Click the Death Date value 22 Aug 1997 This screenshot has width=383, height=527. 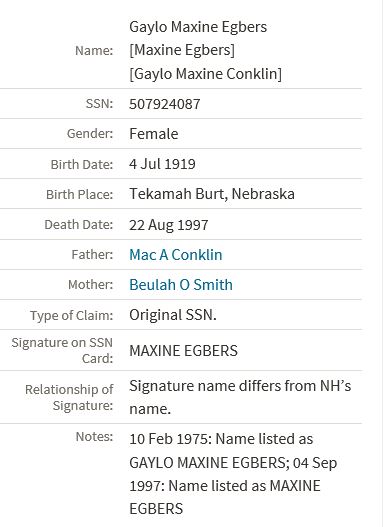169,225
